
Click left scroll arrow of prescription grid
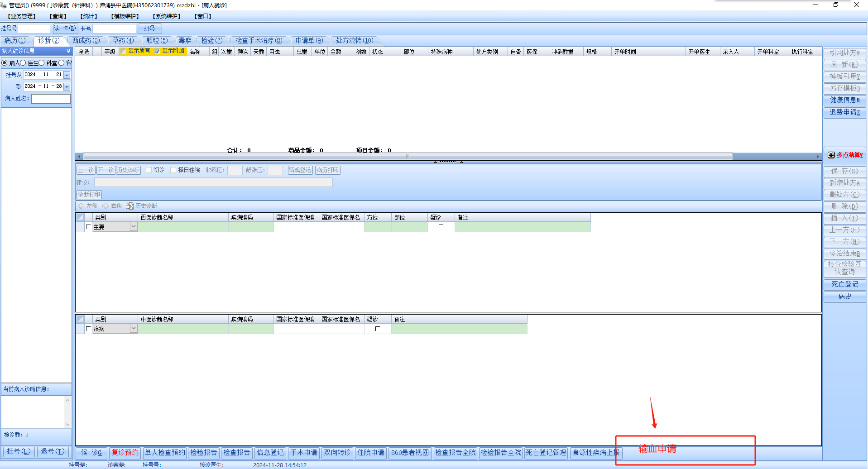point(79,157)
